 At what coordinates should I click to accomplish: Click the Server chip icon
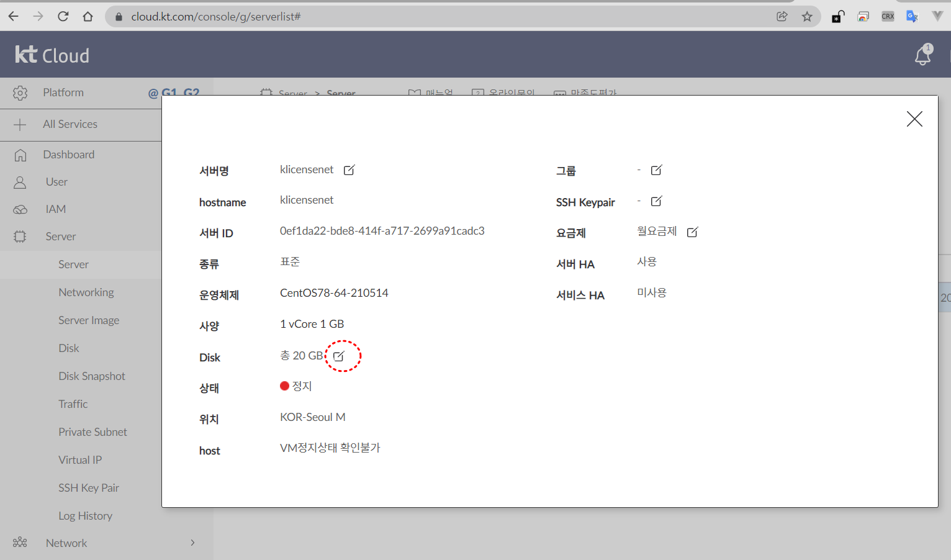pyautogui.click(x=20, y=237)
